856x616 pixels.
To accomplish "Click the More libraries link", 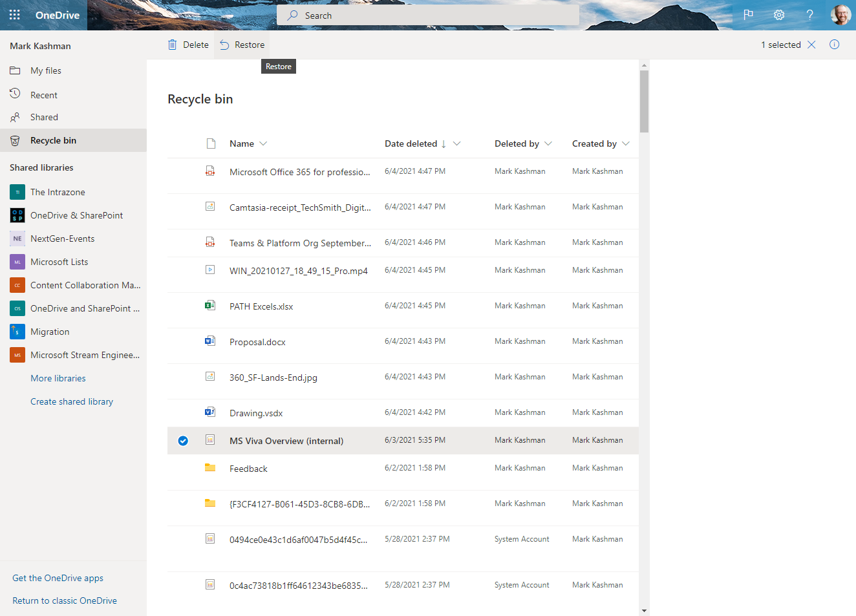I will [58, 378].
